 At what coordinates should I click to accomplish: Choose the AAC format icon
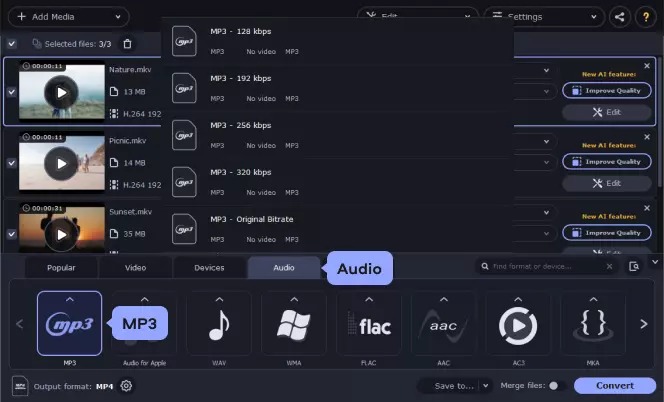pos(443,323)
